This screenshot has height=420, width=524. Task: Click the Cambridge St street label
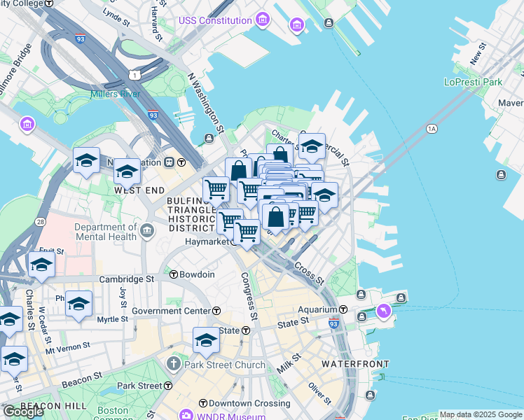click(127, 279)
